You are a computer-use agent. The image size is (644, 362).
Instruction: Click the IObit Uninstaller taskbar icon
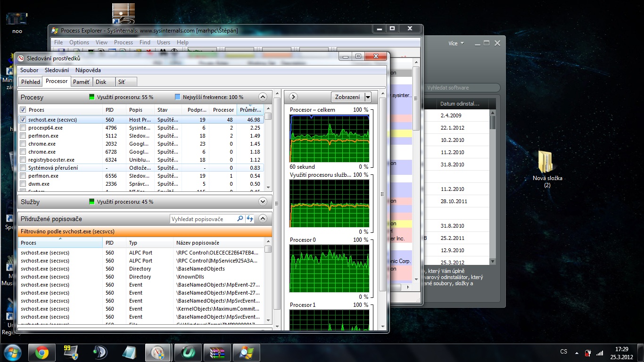pyautogui.click(x=188, y=352)
